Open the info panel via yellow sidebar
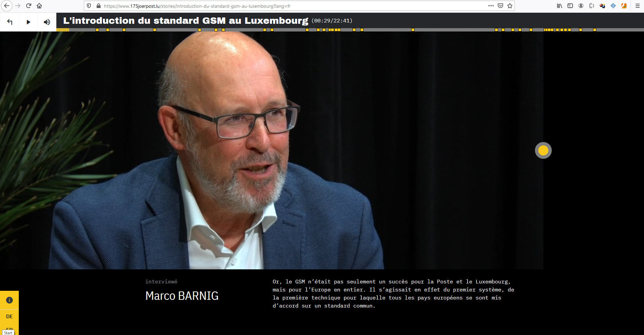This screenshot has width=644, height=335. pos(9,300)
